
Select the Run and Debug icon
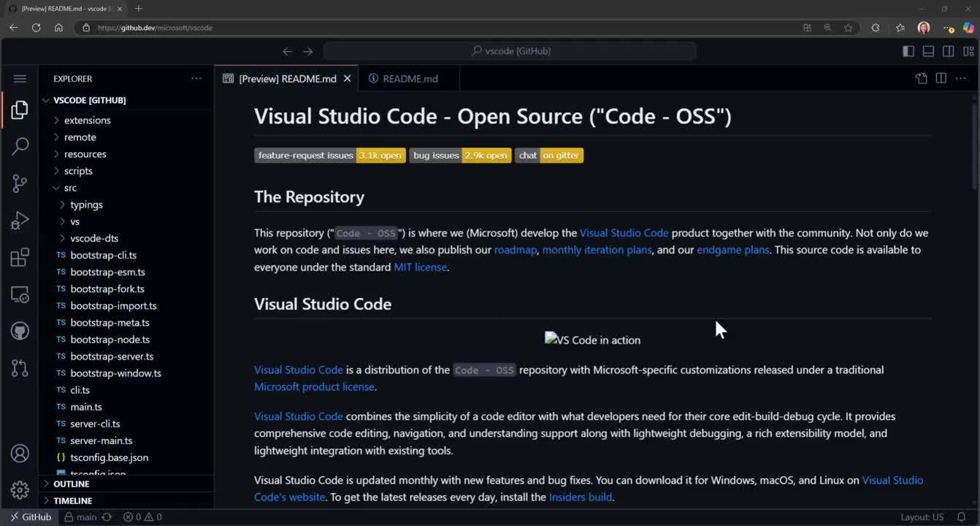pyautogui.click(x=20, y=220)
